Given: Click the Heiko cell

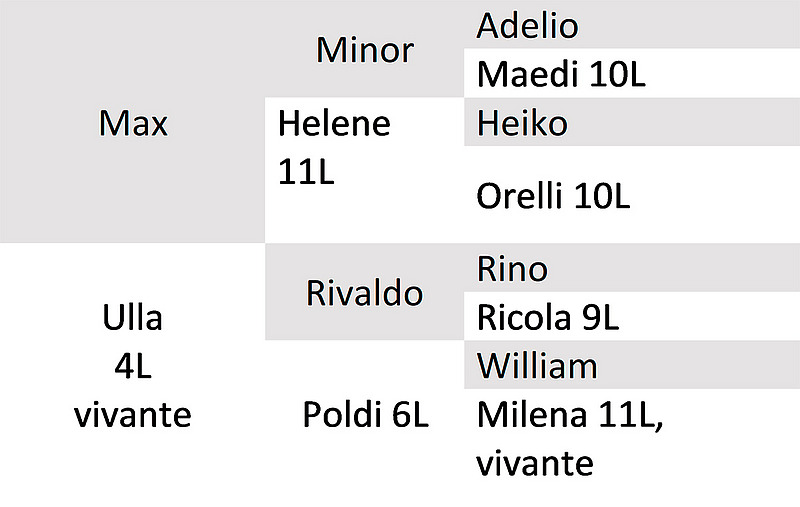Looking at the screenshot, I should click(x=632, y=122).
